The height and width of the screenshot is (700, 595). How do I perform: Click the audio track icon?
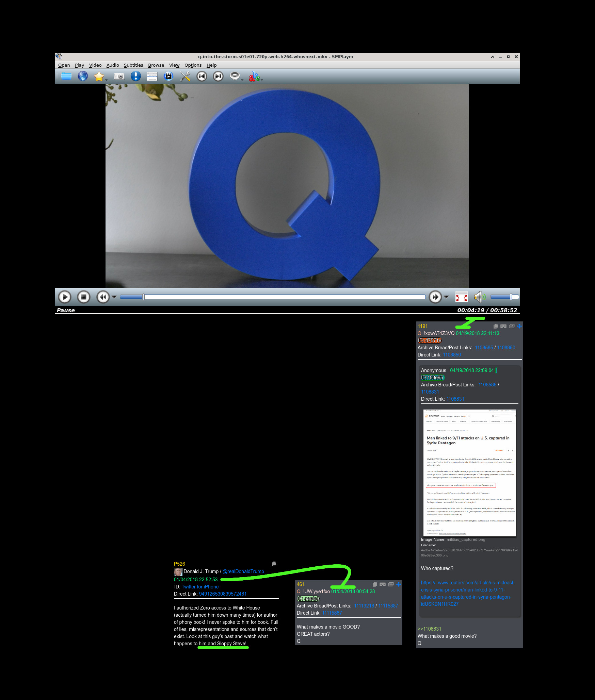pos(235,76)
